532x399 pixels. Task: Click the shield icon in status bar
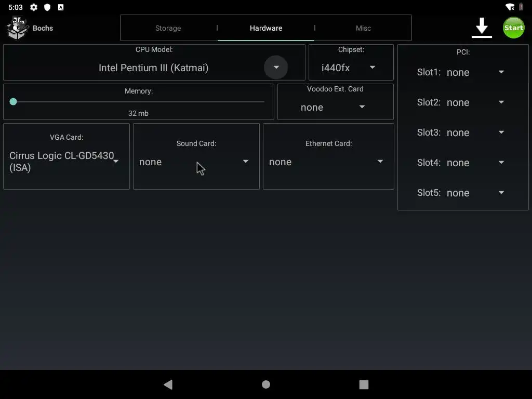point(47,7)
